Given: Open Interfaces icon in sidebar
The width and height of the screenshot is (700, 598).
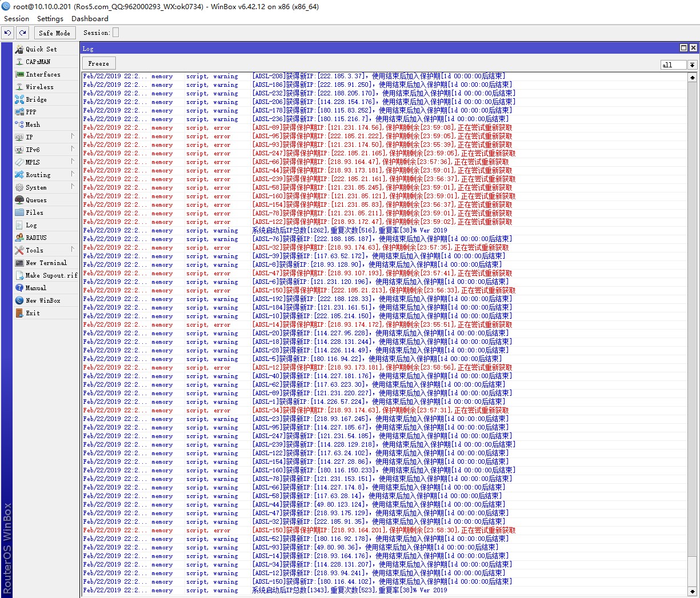Looking at the screenshot, I should coord(19,74).
